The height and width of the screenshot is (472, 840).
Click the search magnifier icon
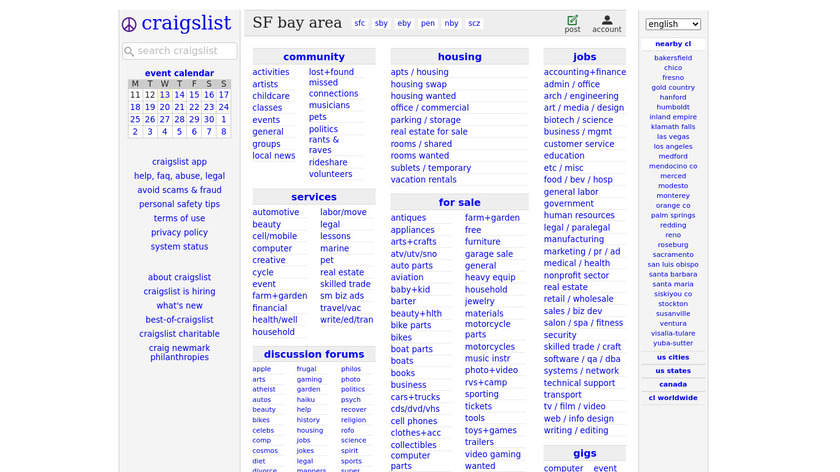point(129,51)
